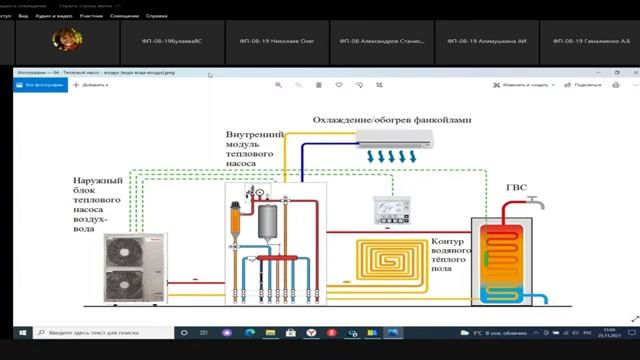
Task: Open the red Yandex icon on taskbar
Action: tap(332, 333)
